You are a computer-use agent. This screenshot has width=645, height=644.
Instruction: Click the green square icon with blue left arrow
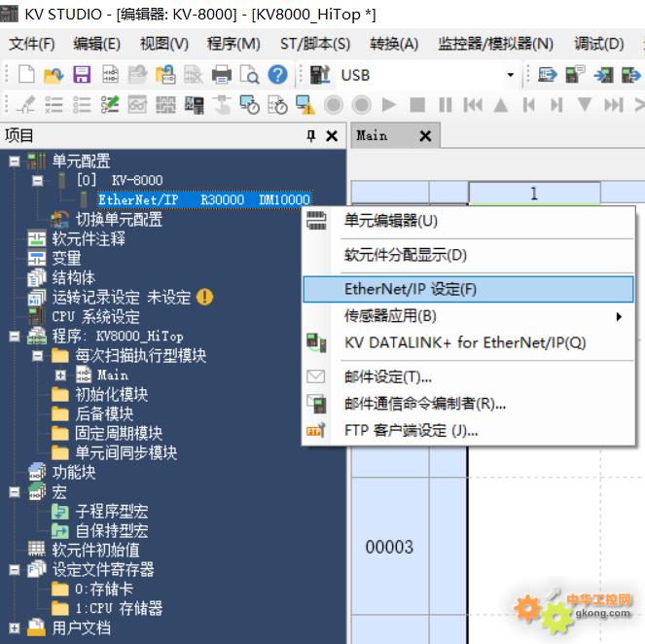[603, 75]
